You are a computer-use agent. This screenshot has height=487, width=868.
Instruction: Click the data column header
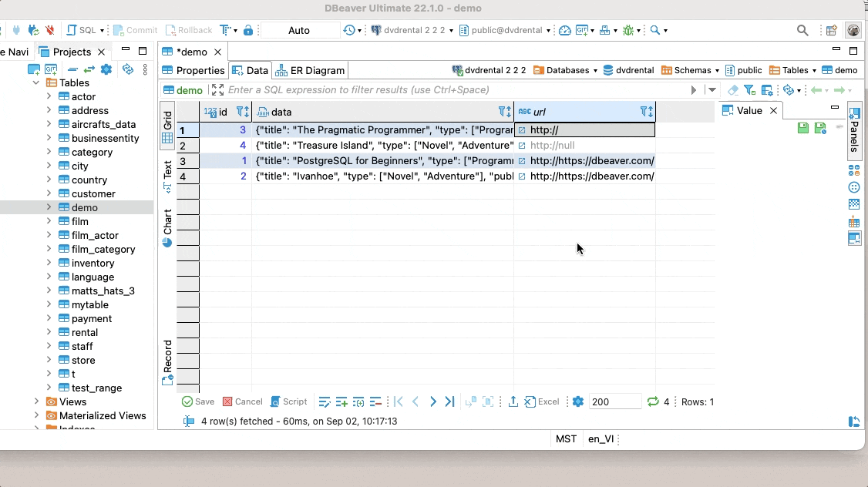[x=382, y=112]
